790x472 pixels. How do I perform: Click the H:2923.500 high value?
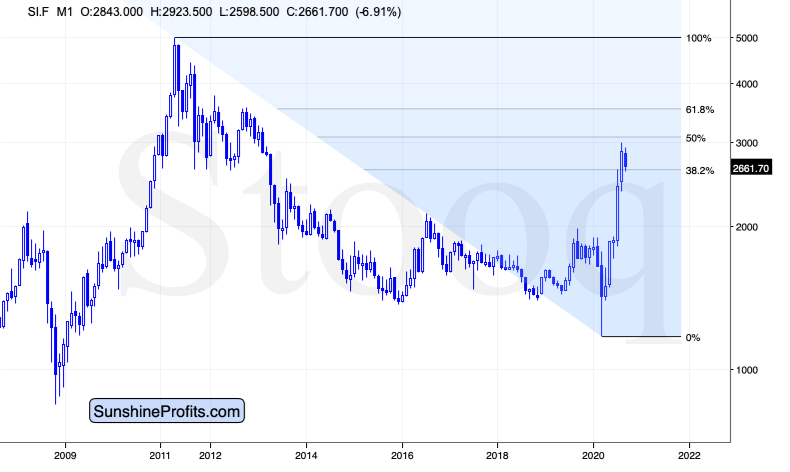click(x=181, y=12)
